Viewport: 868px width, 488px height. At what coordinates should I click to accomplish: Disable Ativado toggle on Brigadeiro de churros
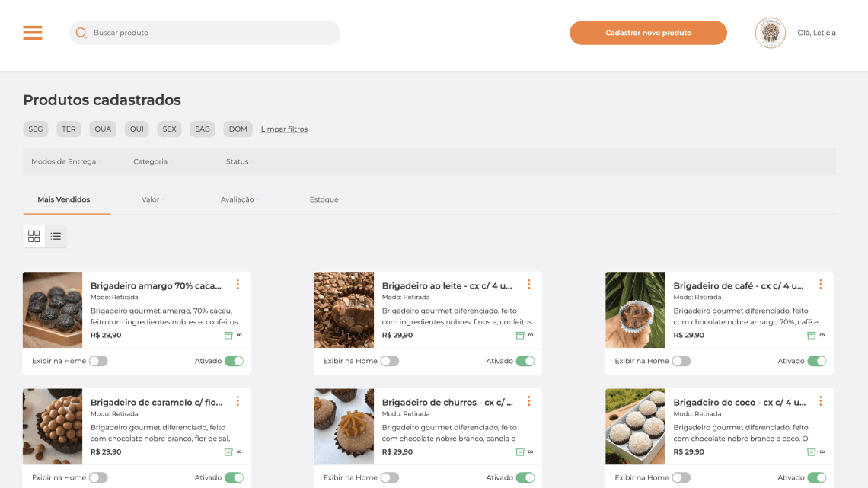tap(524, 477)
